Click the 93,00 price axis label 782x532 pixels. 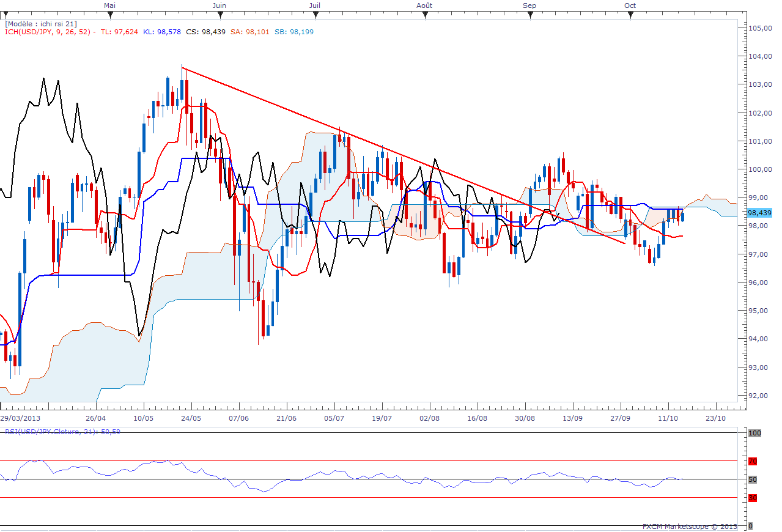(x=759, y=368)
